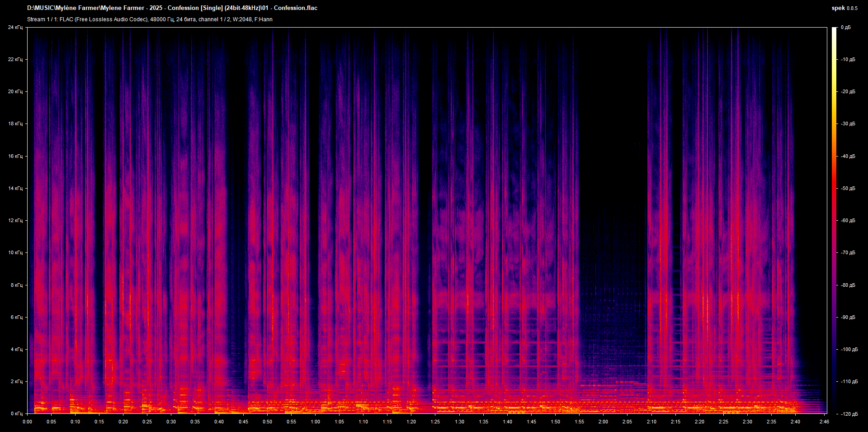Click the 2:46 end time marker
This screenshot has height=432, width=868.
coord(824,422)
